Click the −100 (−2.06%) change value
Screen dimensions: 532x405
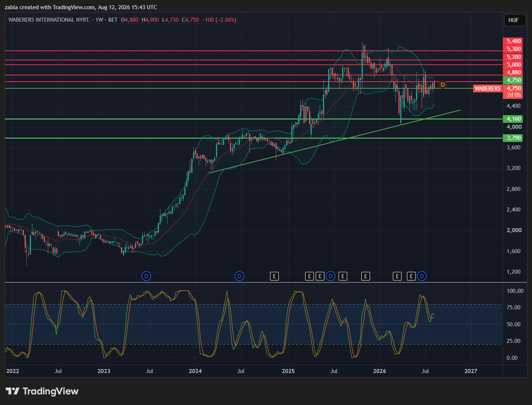pyautogui.click(x=219, y=20)
